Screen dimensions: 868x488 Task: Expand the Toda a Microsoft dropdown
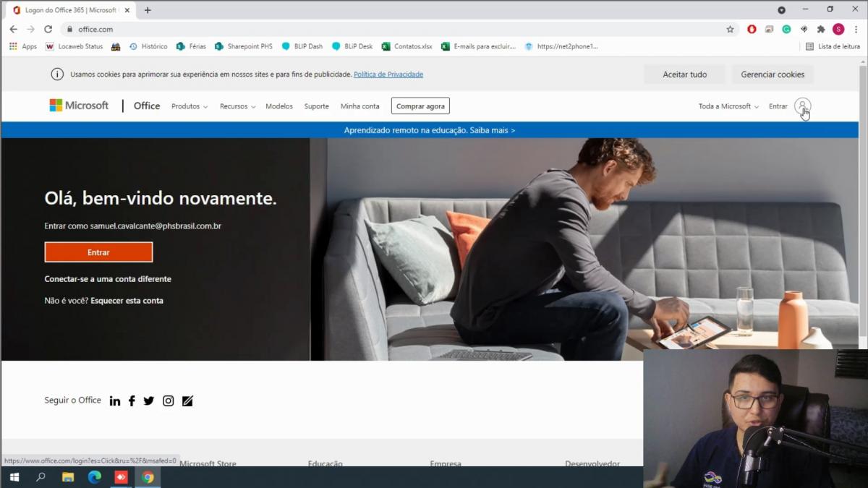pyautogui.click(x=728, y=106)
